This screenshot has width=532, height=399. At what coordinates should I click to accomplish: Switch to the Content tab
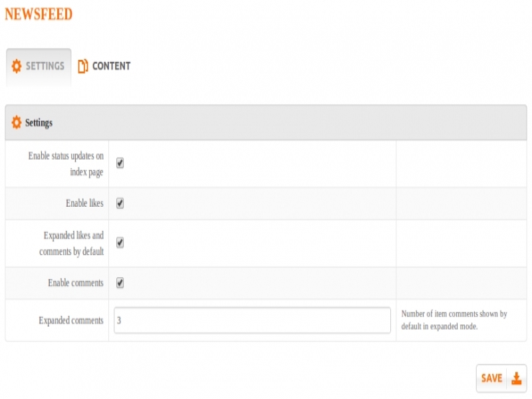110,66
